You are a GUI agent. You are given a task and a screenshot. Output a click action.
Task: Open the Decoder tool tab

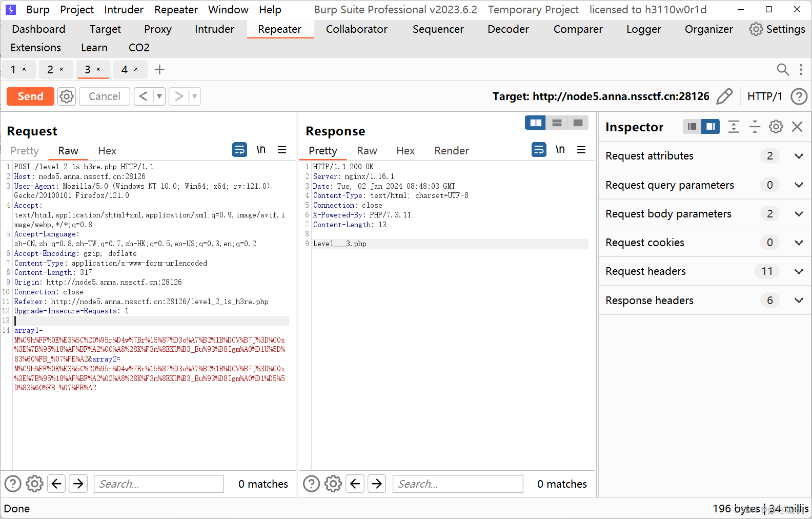508,29
